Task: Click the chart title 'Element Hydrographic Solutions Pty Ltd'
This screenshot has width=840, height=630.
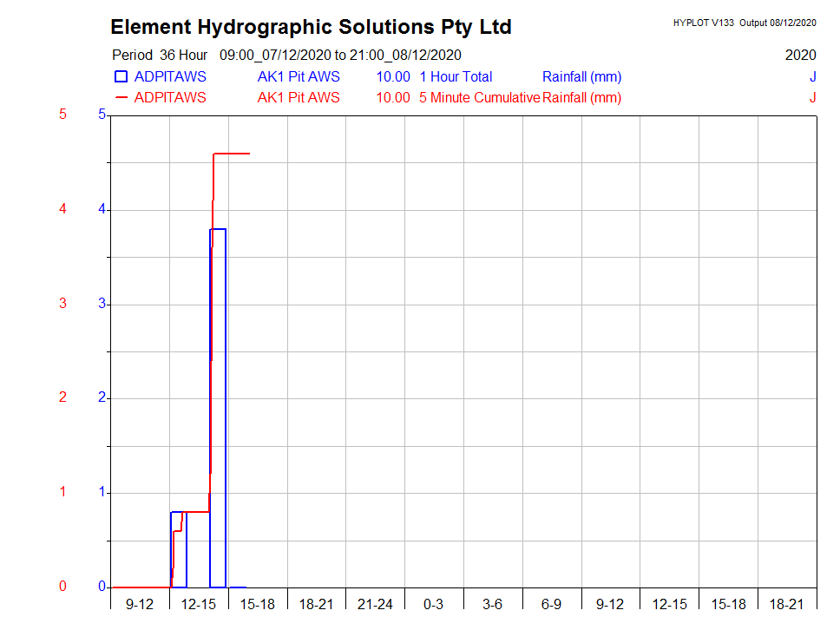Action: pyautogui.click(x=311, y=27)
